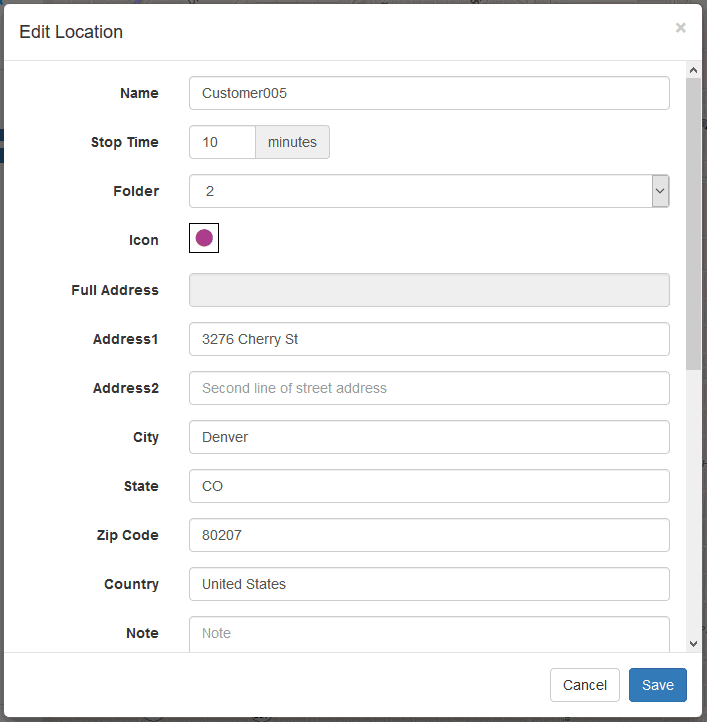Viewport: 707px width, 722px height.
Task: Click the Note text area
Action: coord(429,634)
